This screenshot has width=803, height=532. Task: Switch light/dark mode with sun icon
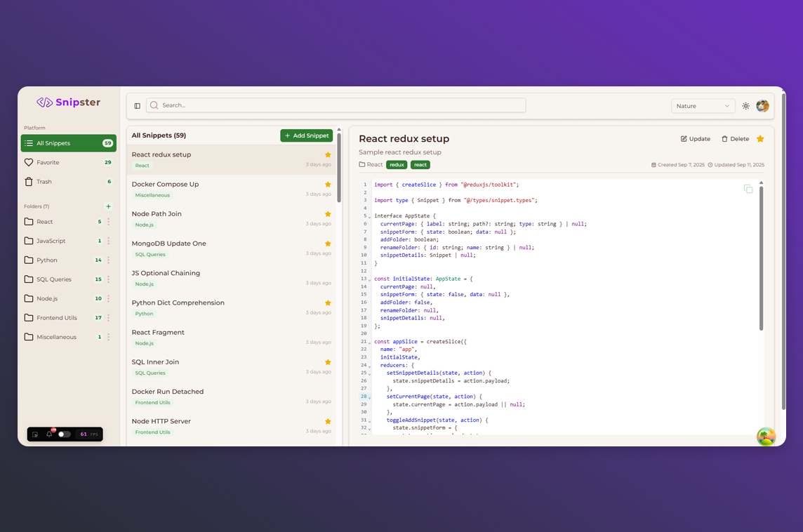click(745, 106)
